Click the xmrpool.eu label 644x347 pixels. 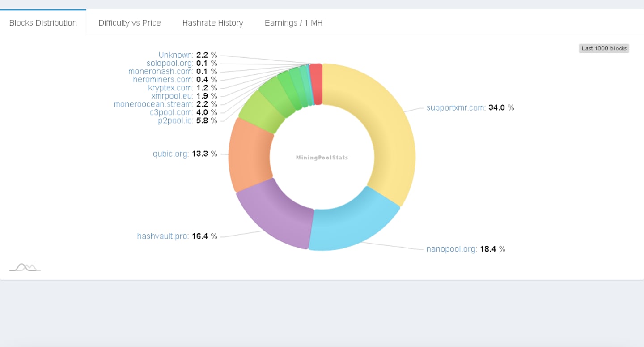173,96
